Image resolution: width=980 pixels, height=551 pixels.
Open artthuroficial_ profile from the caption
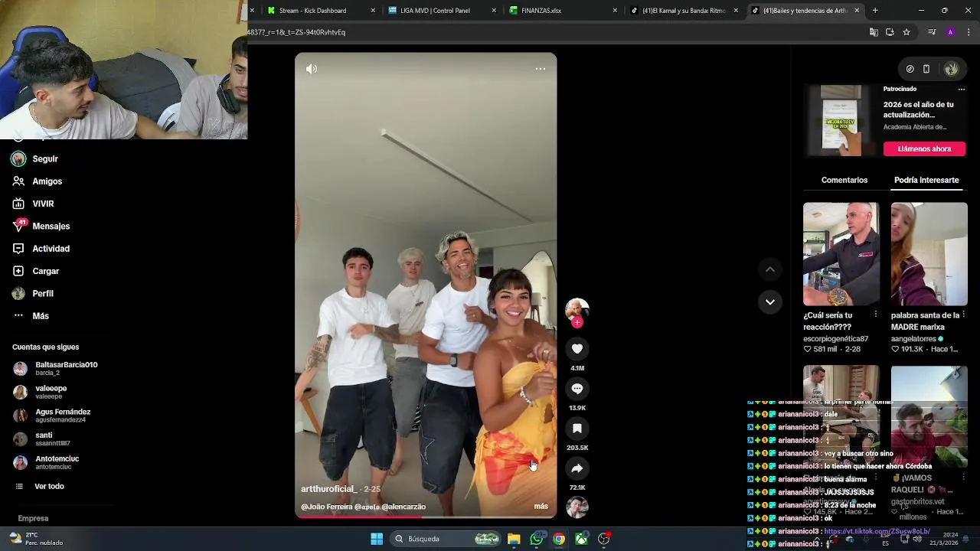coord(328,489)
